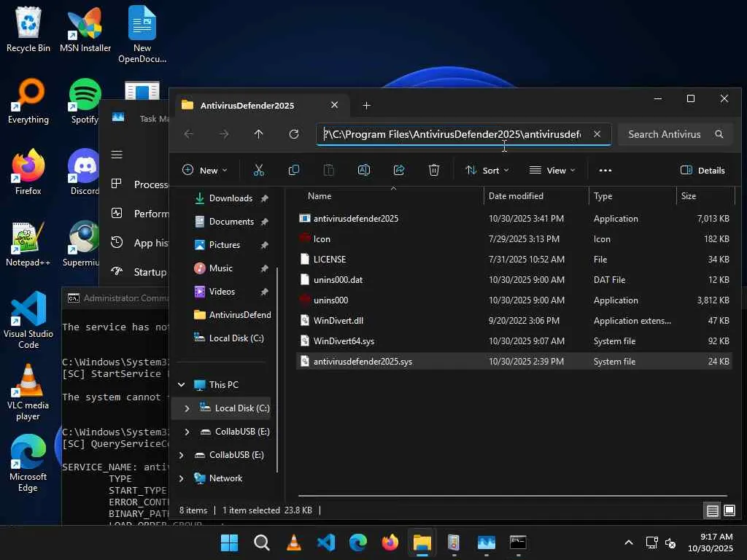Click the Cut scissors icon in toolbar
This screenshot has height=560, width=747.
pos(258,170)
